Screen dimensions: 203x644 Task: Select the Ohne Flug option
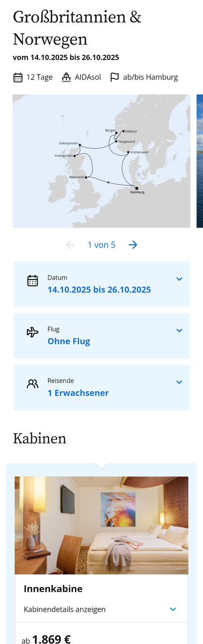69,341
